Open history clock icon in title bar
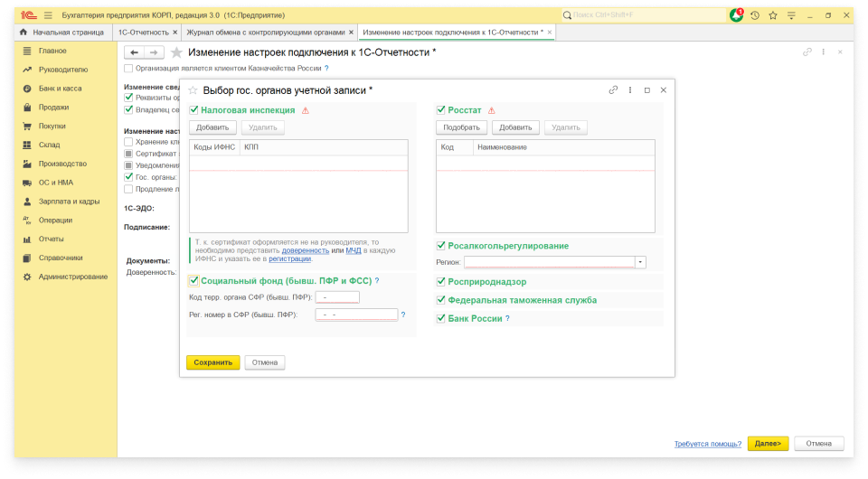Screen dimensions: 868x479 [755, 15]
